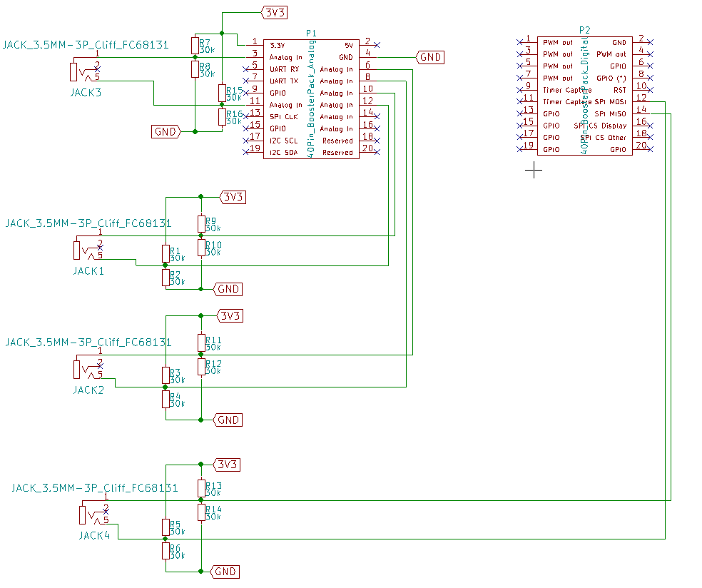Image resolution: width=702 pixels, height=588 pixels.
Task: Click the UART RX pin name on P1
Action: [284, 69]
